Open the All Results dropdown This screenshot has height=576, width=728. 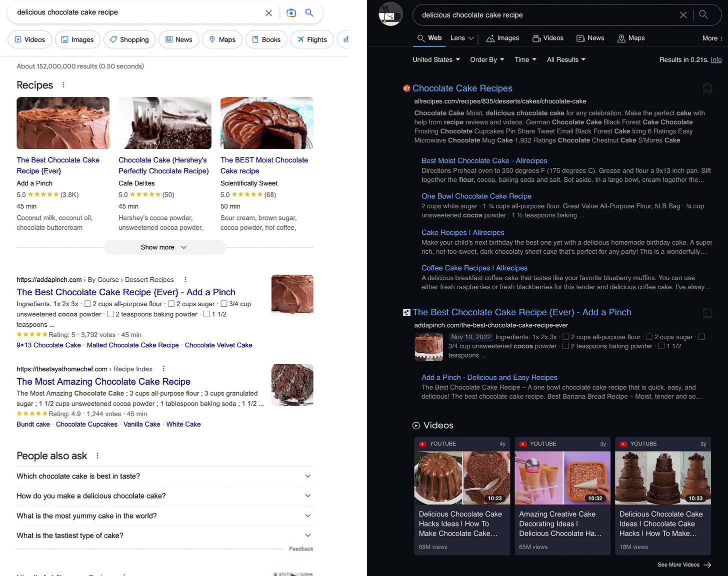click(566, 59)
